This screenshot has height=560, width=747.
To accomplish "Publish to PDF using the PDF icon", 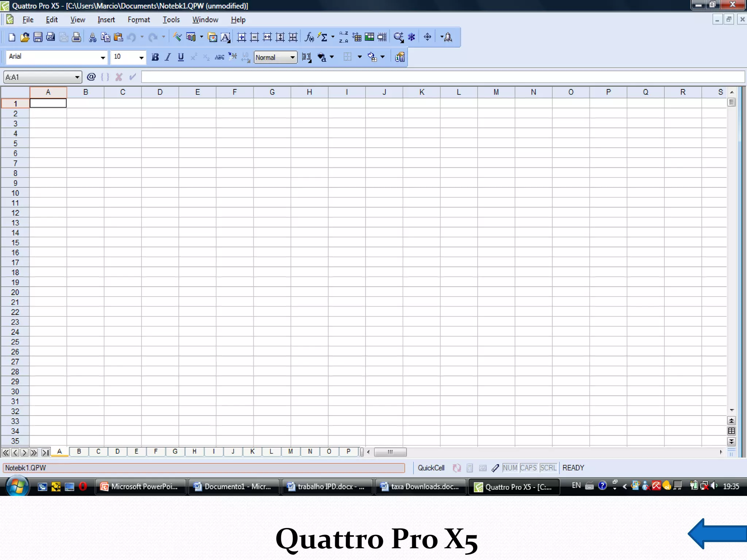I will [x=51, y=37].
